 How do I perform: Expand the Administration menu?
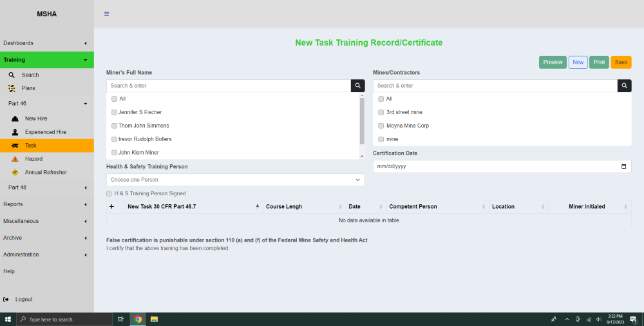47,255
